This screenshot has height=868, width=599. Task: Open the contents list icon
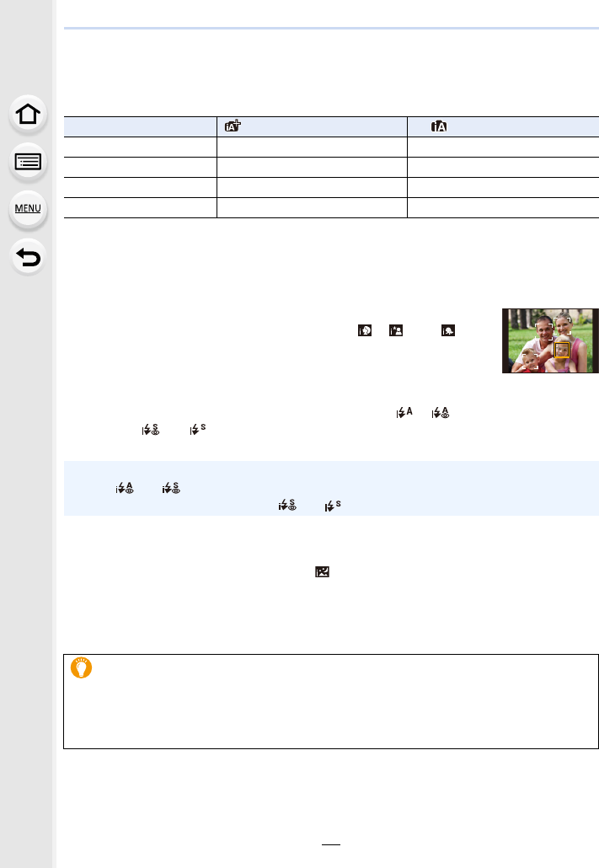point(28,162)
